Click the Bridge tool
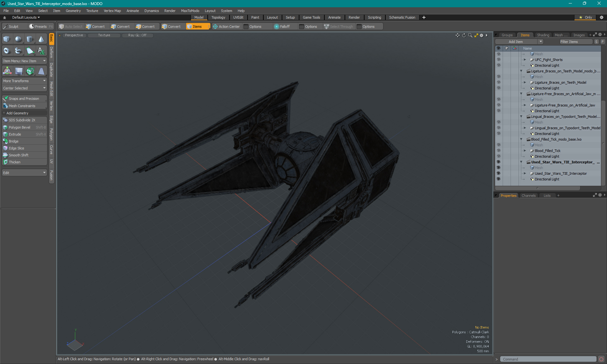 click(24, 141)
